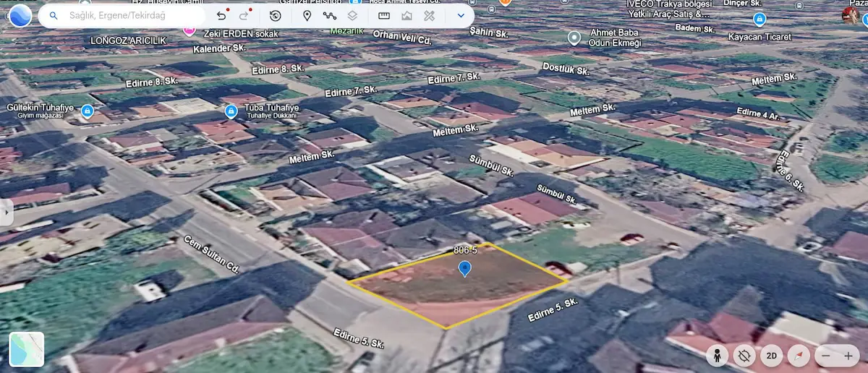This screenshot has height=373, width=868.
Task: Redo the last action
Action: [x=244, y=15]
